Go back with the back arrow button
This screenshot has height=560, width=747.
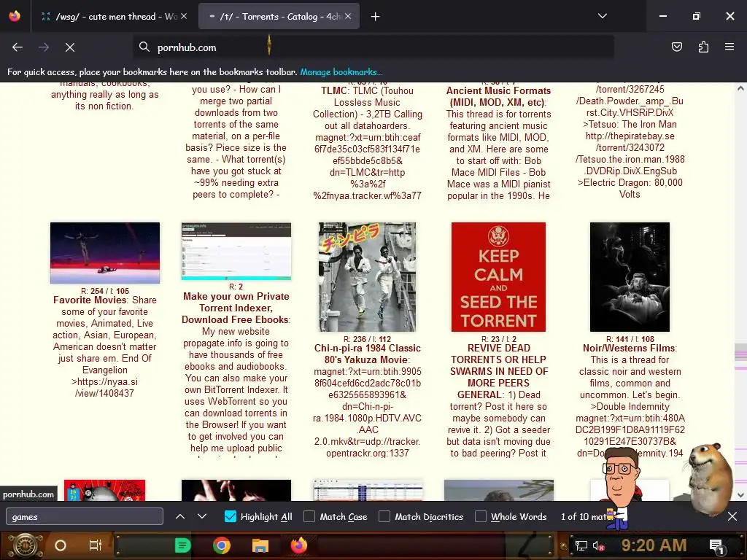18,47
